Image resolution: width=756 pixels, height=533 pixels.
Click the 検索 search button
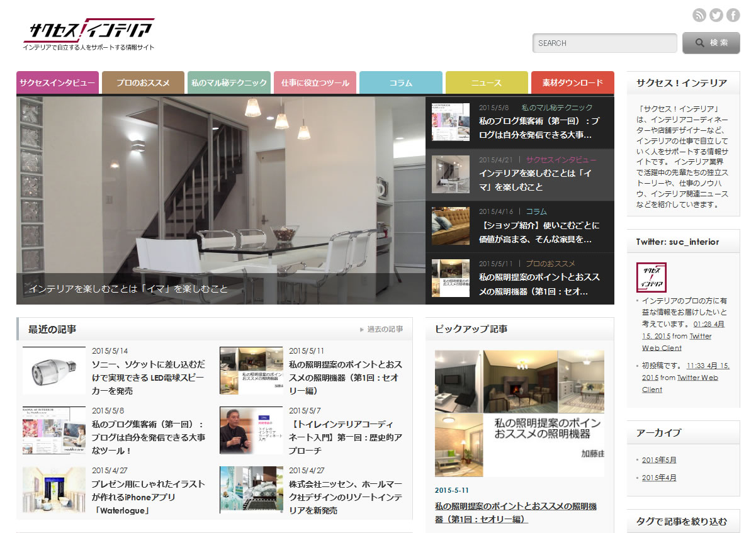click(x=711, y=43)
